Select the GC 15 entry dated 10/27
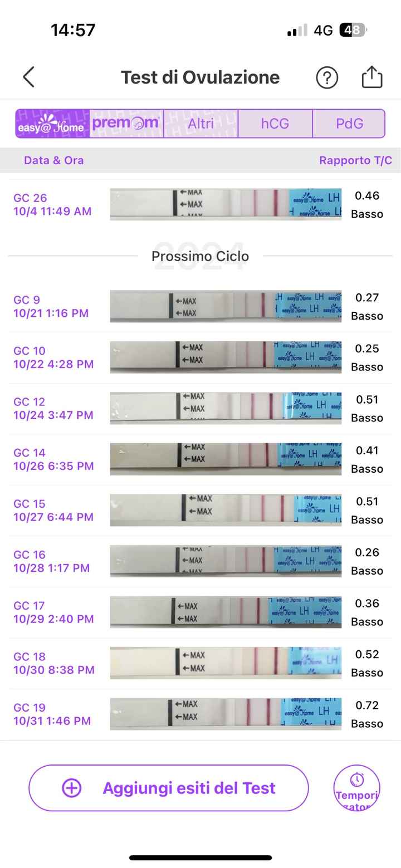The image size is (401, 868). [x=53, y=511]
